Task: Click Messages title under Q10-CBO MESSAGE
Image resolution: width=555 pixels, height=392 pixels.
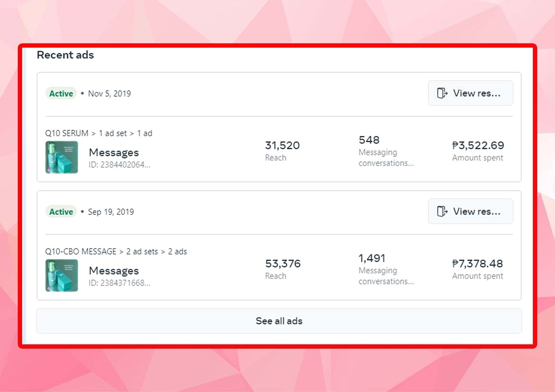Action: pyautogui.click(x=114, y=271)
